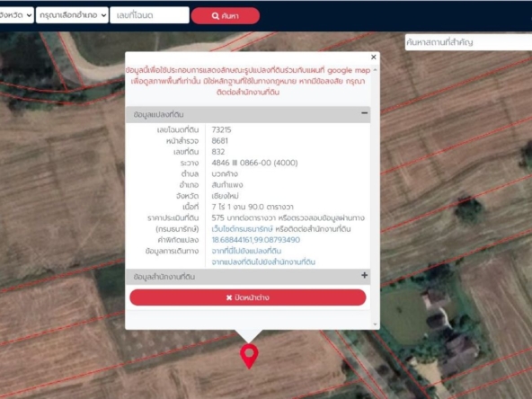Focus the เลขที่โฉนด input field

pyautogui.click(x=149, y=15)
